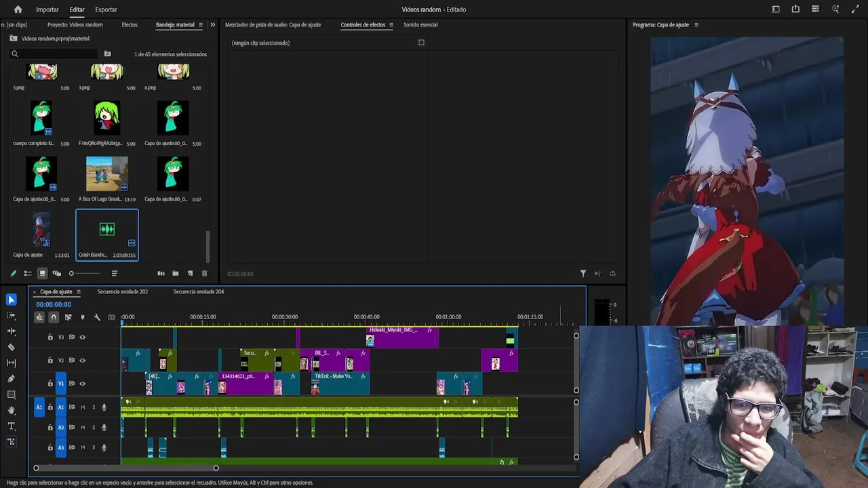The width and height of the screenshot is (868, 488).
Task: Click the New Item icon
Action: click(x=190, y=273)
